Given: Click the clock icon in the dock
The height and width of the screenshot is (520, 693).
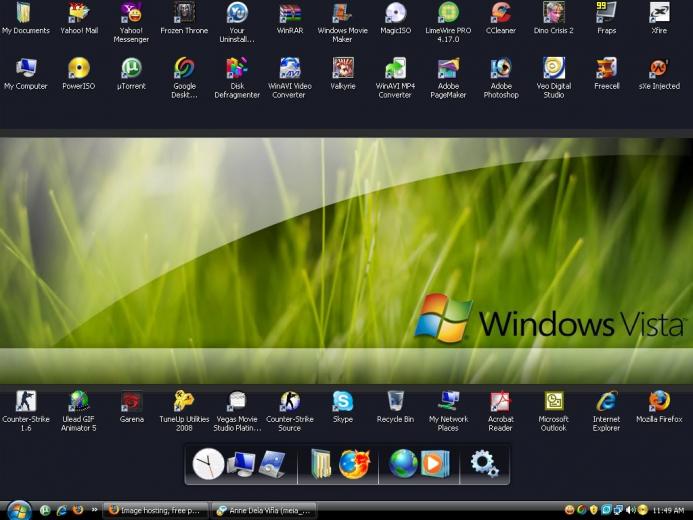Looking at the screenshot, I should (x=208, y=464).
